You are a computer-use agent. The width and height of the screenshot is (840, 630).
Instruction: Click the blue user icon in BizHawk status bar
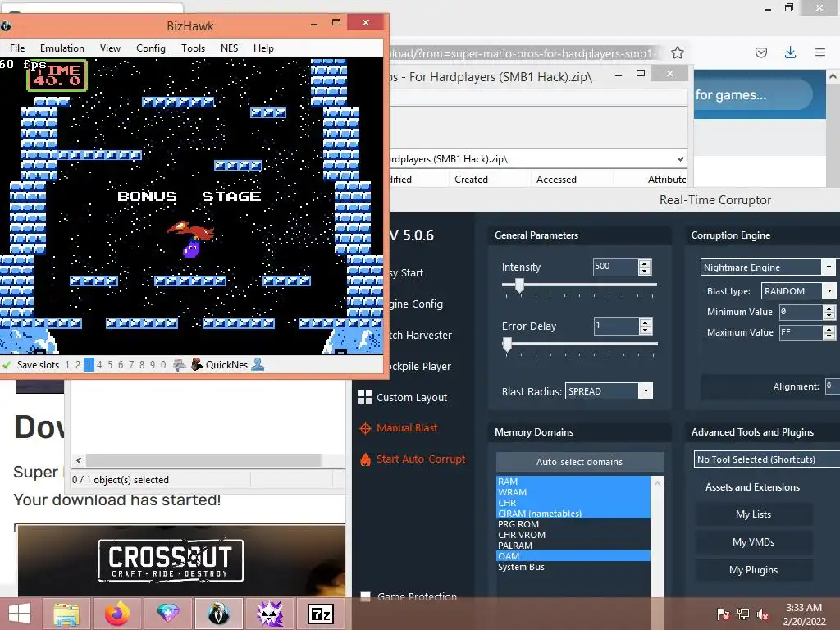click(258, 364)
